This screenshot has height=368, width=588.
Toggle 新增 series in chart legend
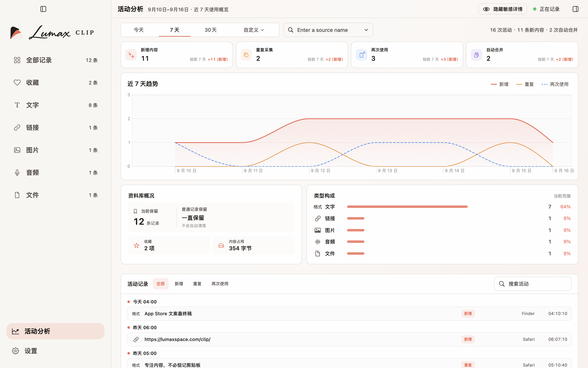pos(500,84)
